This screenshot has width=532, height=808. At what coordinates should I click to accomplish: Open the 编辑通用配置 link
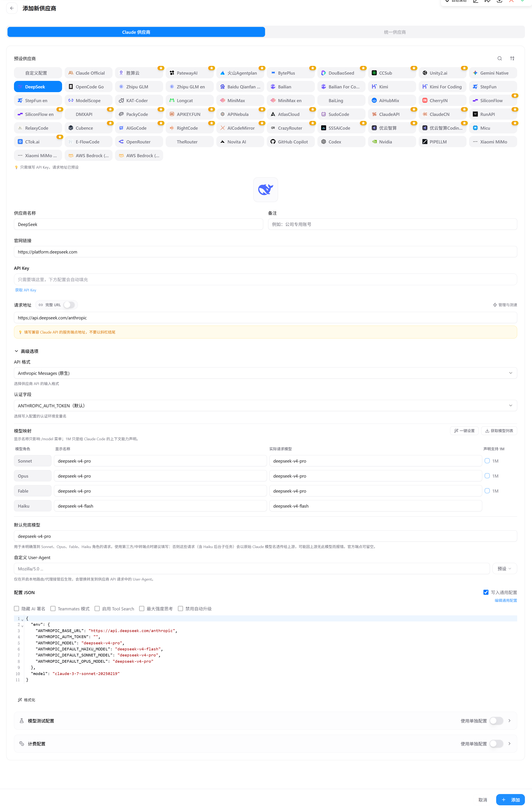(x=506, y=600)
